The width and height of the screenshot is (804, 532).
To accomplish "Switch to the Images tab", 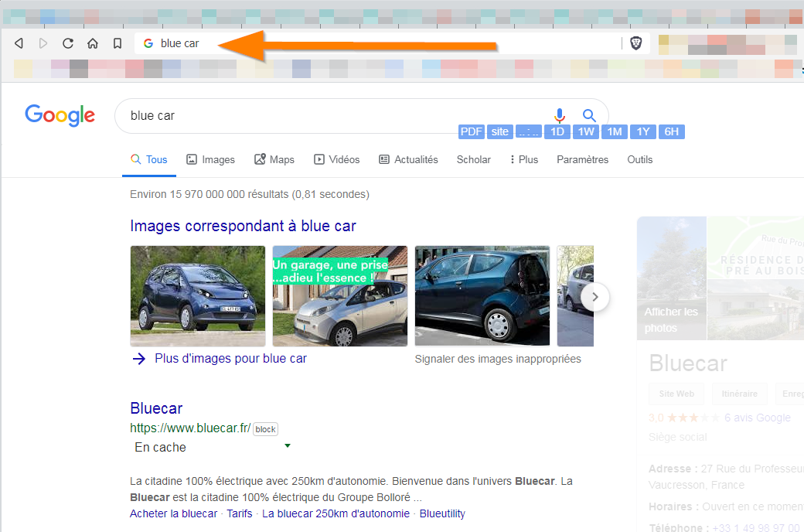I will (x=210, y=159).
